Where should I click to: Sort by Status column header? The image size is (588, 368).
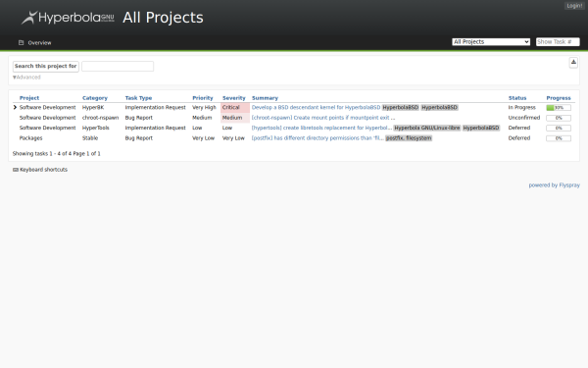tap(517, 98)
